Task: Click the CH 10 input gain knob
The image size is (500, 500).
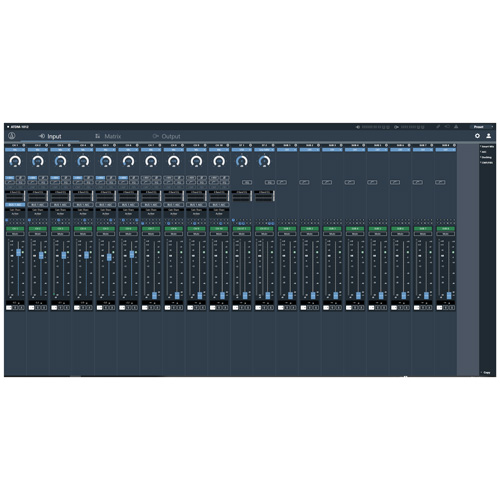Action: click(219, 161)
